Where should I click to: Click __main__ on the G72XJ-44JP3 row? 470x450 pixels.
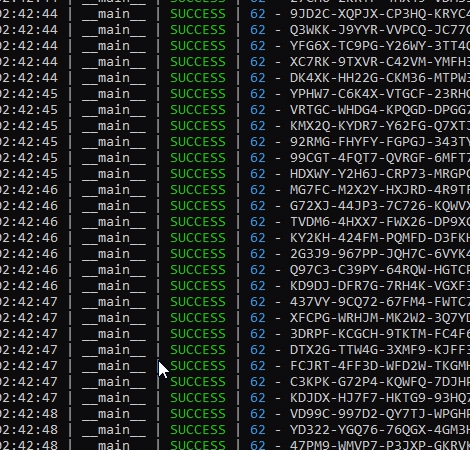pos(114,206)
